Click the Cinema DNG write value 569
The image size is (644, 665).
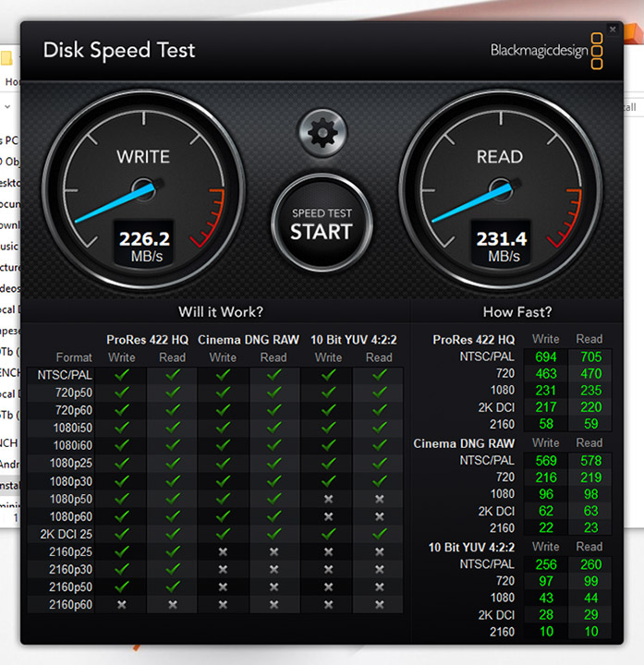click(x=545, y=461)
